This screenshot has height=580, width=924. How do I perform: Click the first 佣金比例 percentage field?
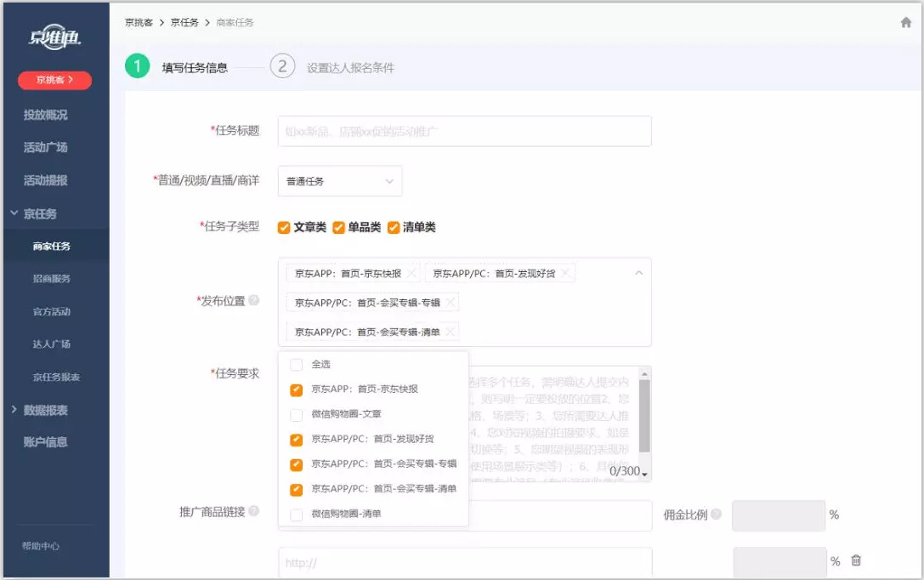pos(779,515)
